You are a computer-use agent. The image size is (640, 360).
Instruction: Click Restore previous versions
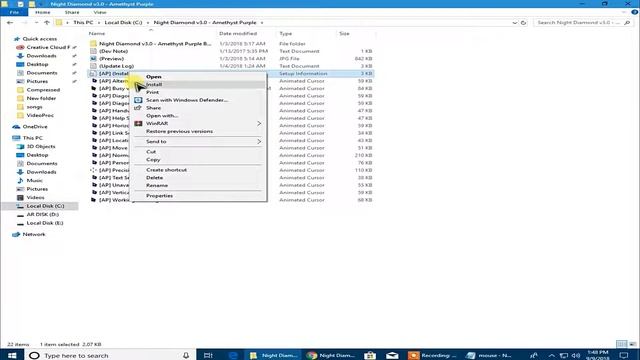[179, 131]
